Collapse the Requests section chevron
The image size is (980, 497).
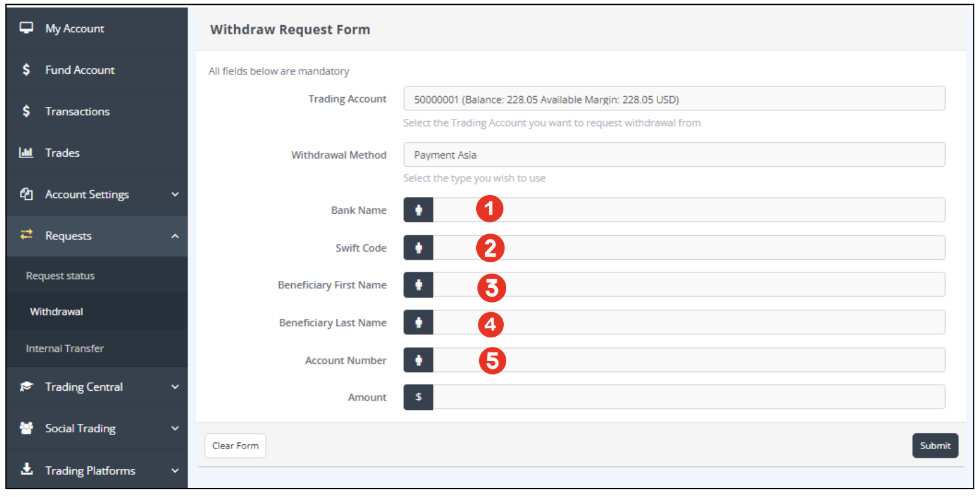[175, 236]
